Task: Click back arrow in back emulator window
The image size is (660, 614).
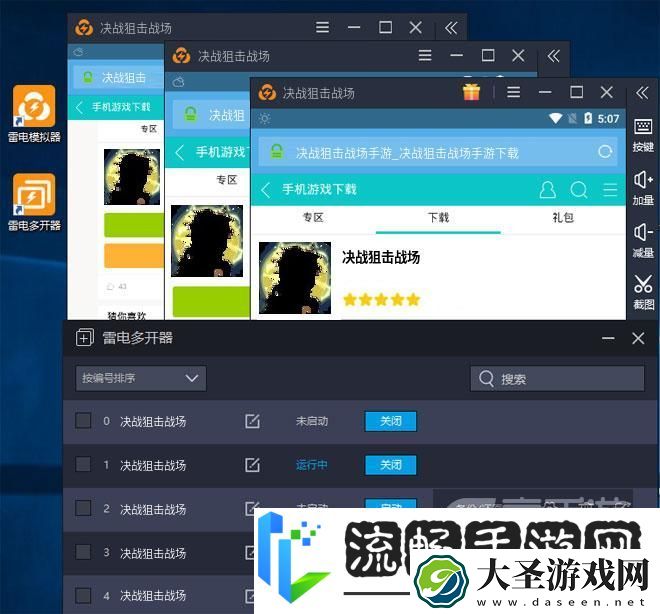Action: 79,107
